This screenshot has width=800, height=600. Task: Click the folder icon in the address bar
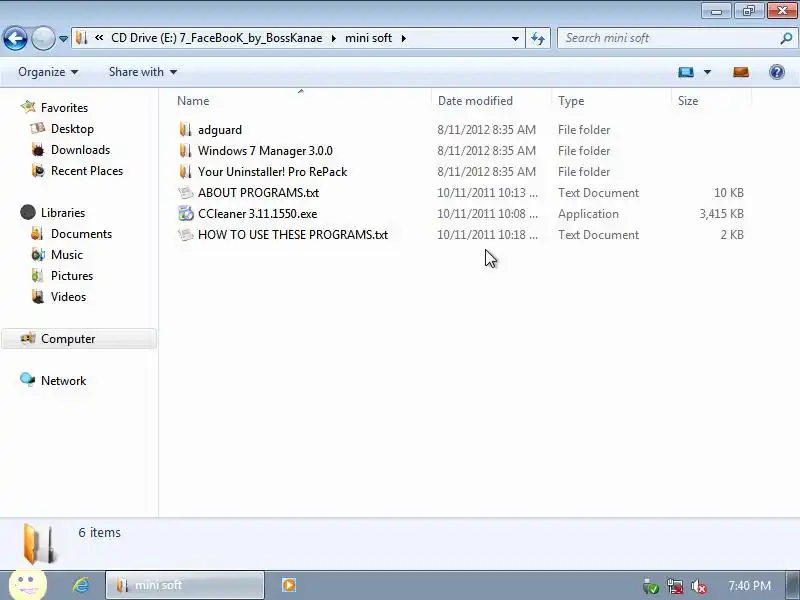click(x=82, y=38)
